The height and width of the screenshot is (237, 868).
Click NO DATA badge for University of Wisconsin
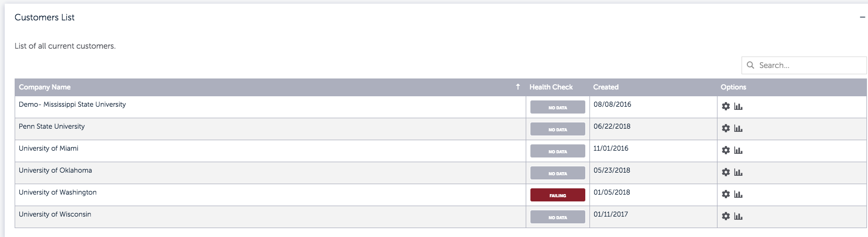[558, 217]
